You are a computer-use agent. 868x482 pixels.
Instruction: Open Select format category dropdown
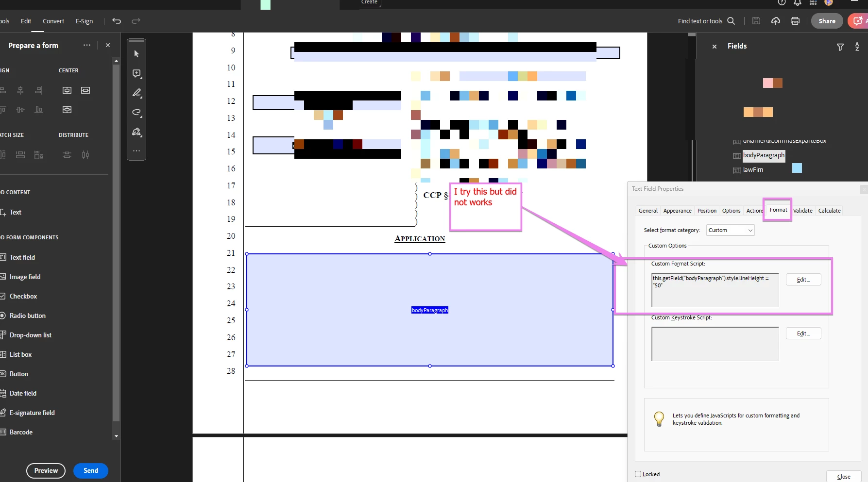730,230
